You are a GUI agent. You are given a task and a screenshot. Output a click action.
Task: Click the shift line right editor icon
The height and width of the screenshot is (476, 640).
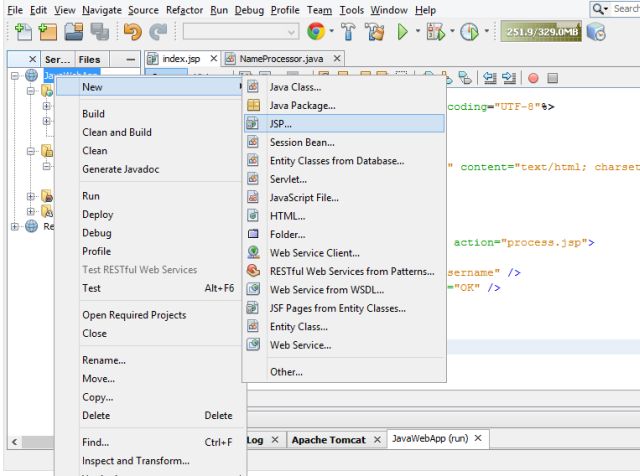pyautogui.click(x=509, y=78)
